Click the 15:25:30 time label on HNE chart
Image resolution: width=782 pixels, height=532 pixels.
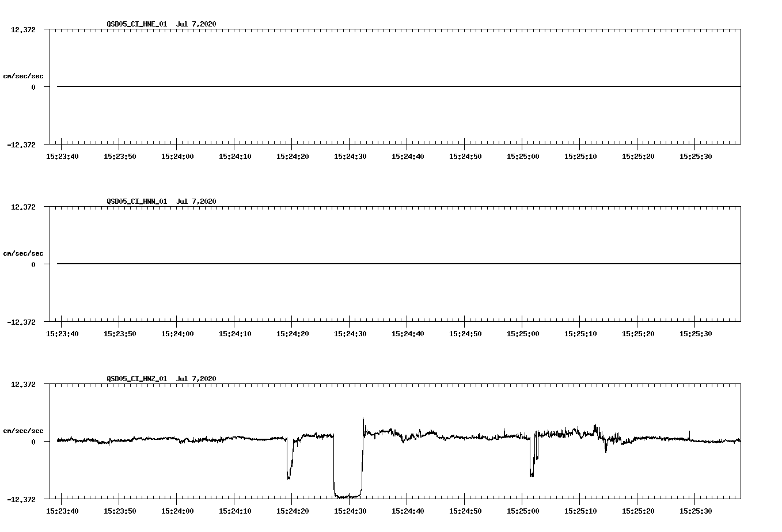(696, 156)
